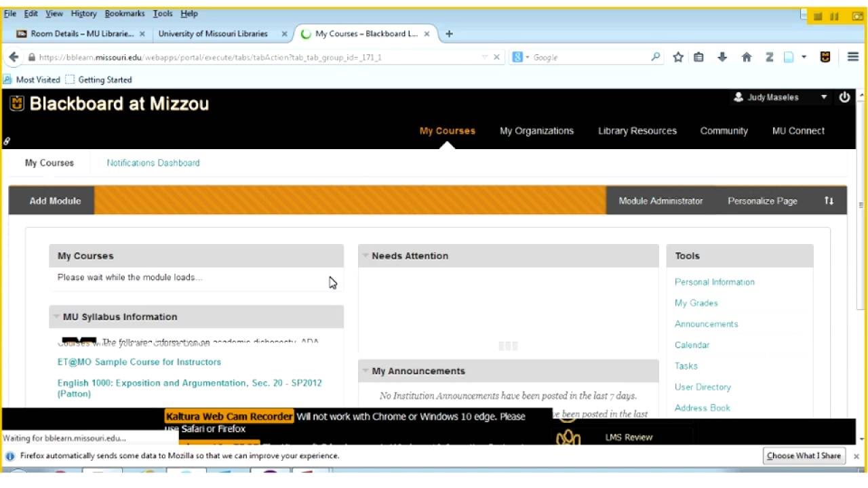Close the University of Missouri Libraries tab
Viewport: 868px width, 488px height.
pyautogui.click(x=284, y=34)
